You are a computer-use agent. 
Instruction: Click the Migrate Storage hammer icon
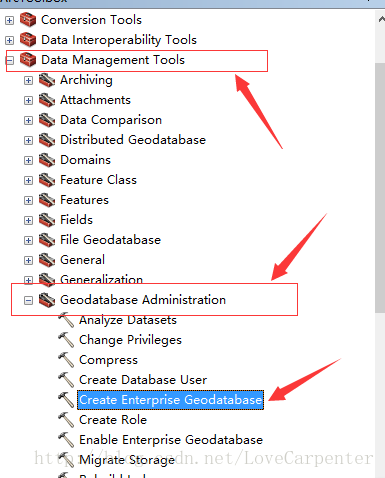66,460
